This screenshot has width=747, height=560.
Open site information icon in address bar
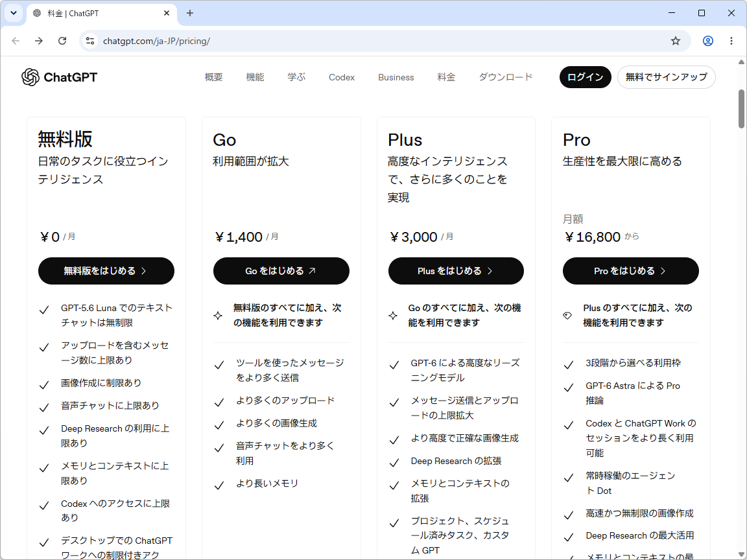pos(90,41)
